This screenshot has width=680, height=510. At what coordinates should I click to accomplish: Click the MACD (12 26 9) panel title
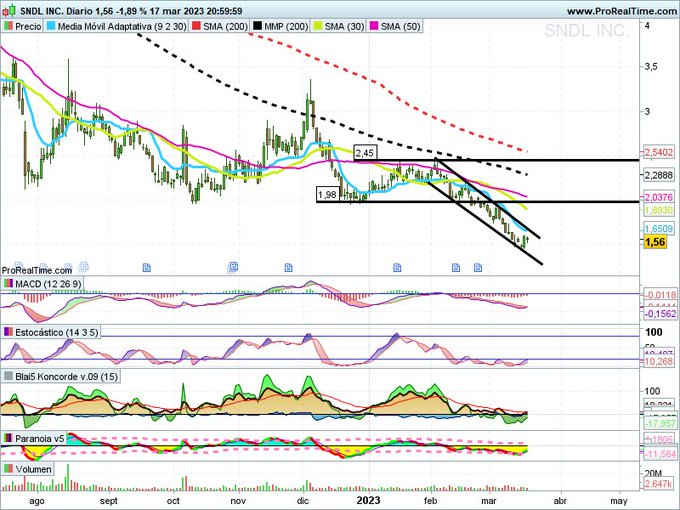coord(48,284)
